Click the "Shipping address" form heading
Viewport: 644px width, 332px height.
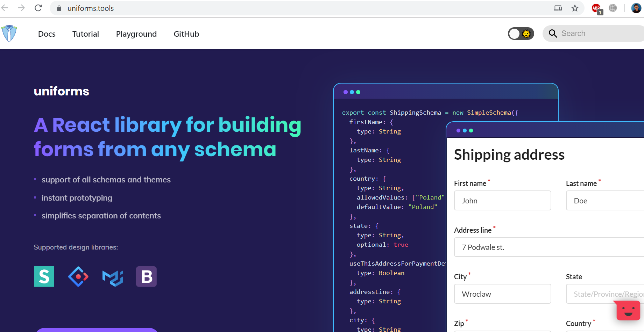pos(509,154)
